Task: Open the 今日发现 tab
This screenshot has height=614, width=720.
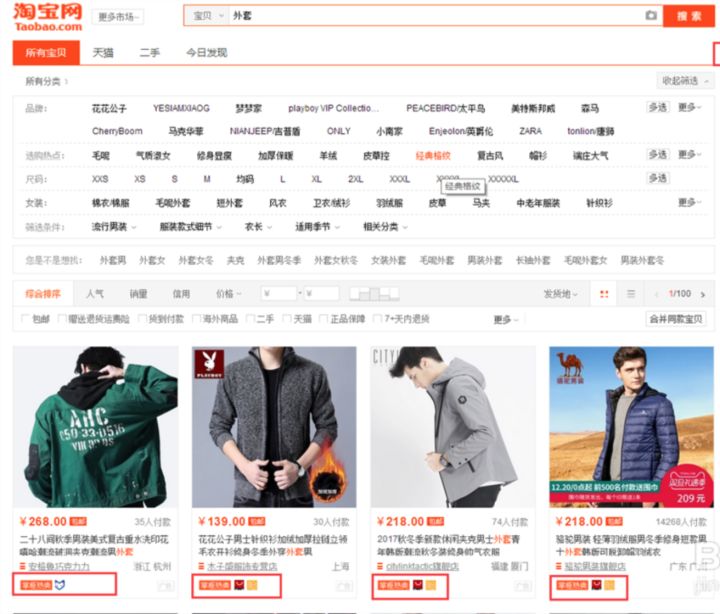Action: coord(207,53)
